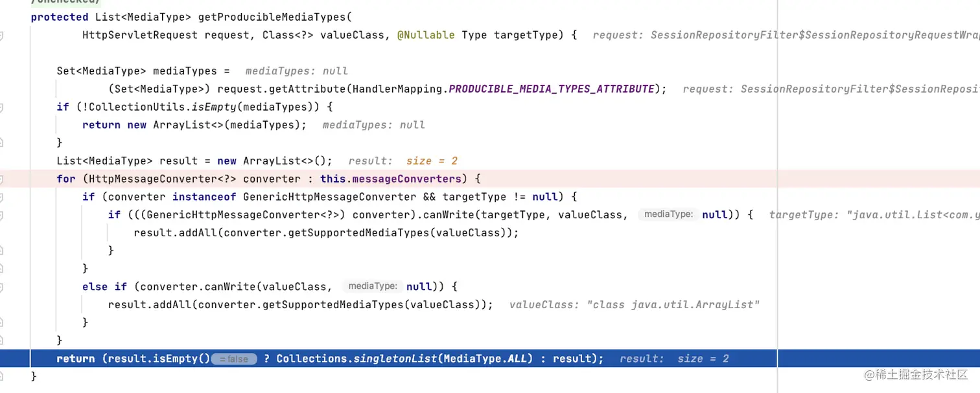Click the HttpServletRequest parameter type
Image resolution: width=980 pixels, height=393 pixels.
coord(140,35)
